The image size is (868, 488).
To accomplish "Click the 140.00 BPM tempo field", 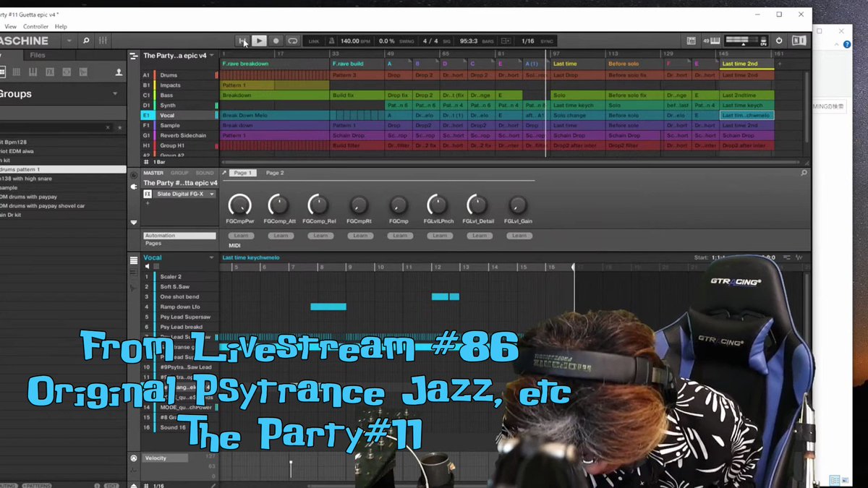I will pos(350,41).
